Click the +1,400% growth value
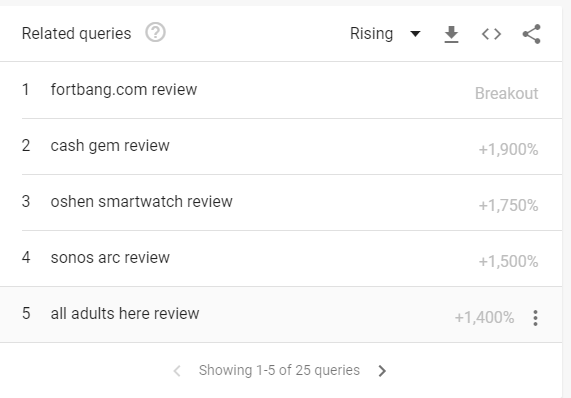Screen dimensions: 571x398 point(484,318)
